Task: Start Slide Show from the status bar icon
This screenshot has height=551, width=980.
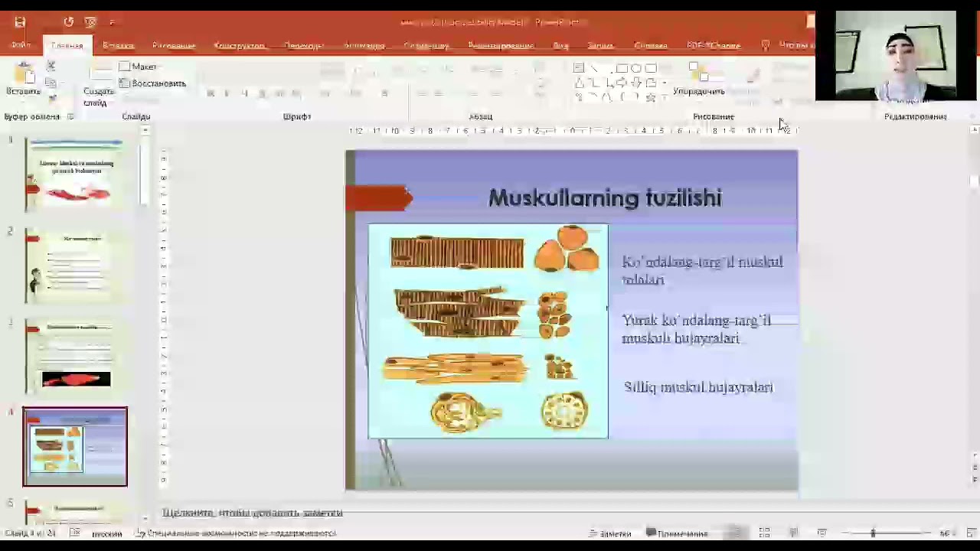Action: coord(822,533)
